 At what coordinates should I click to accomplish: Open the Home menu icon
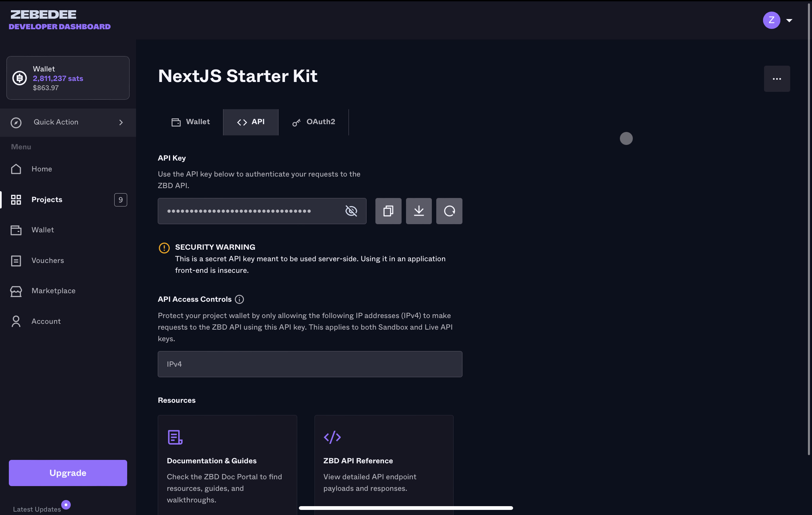16,169
